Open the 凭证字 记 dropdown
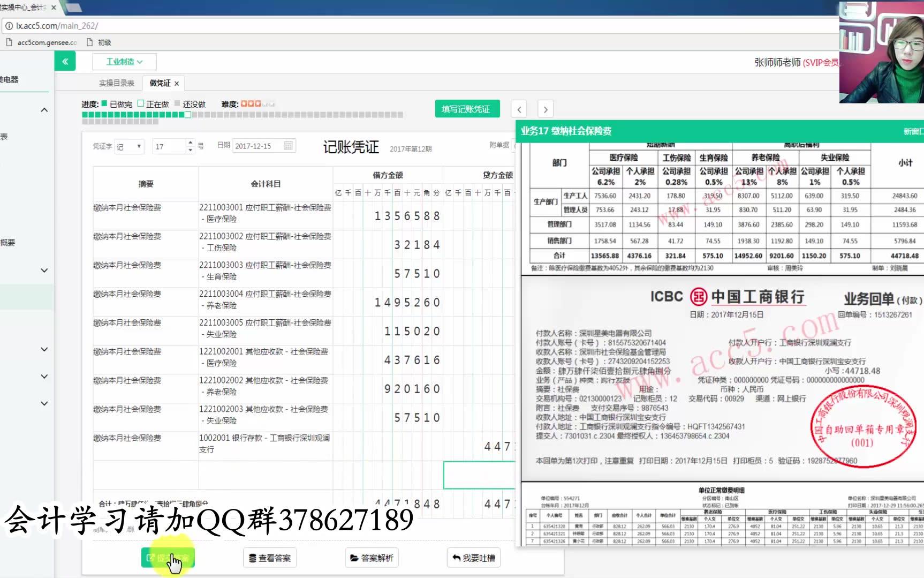Viewport: 924px width, 578px height. tap(129, 146)
